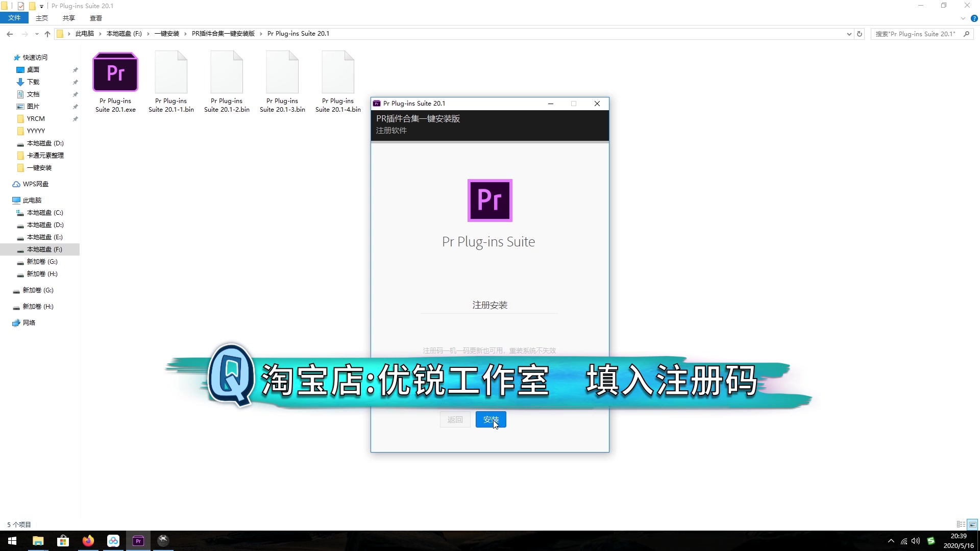Select the Pr Plug-ins Suite 20.1-3.bin file
Viewport: 980px width, 551px height.
coord(282,82)
